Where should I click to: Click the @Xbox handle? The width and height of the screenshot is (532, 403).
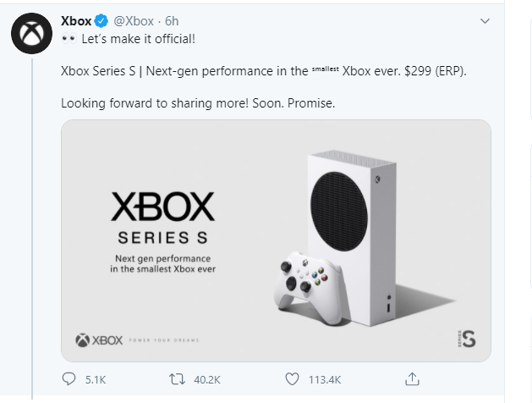coord(134,20)
